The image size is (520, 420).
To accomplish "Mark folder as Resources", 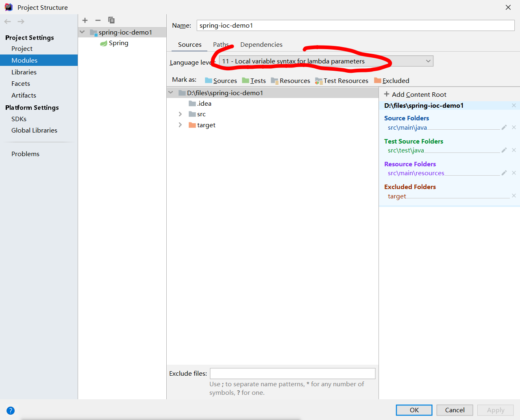I will pos(290,81).
